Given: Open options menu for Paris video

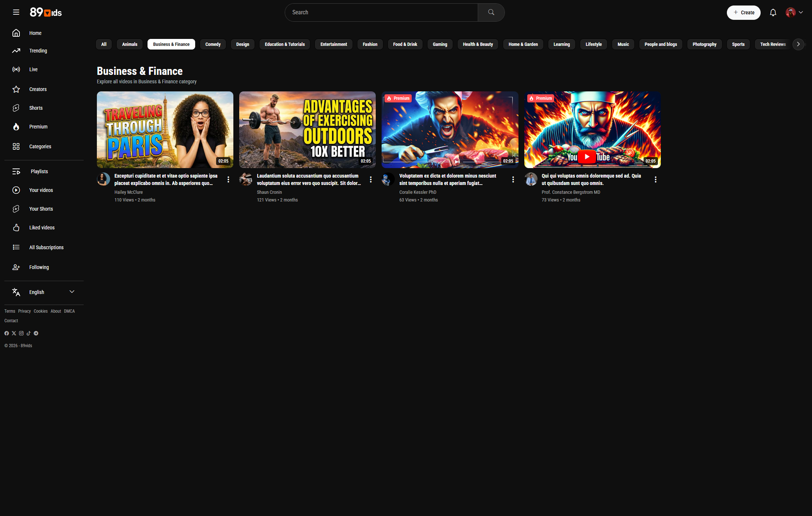Looking at the screenshot, I should pyautogui.click(x=228, y=179).
